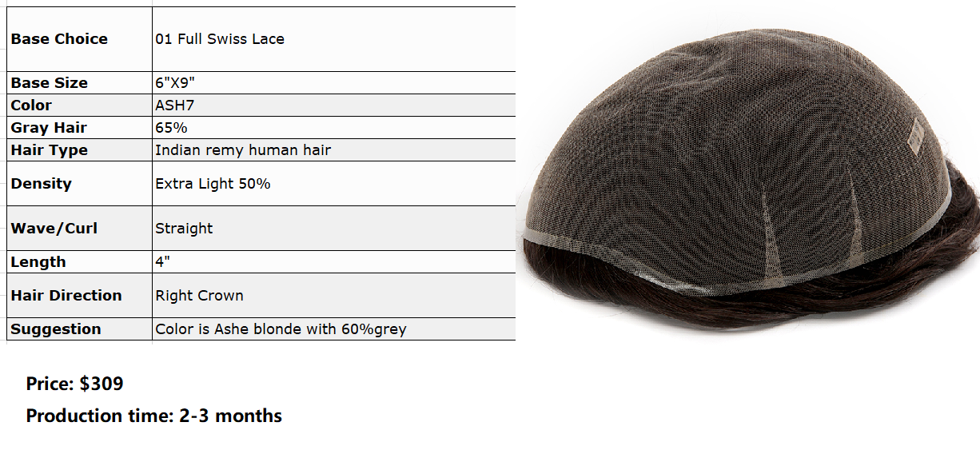
Task: Click the 'Density' row label
Action: pyautogui.click(x=41, y=184)
